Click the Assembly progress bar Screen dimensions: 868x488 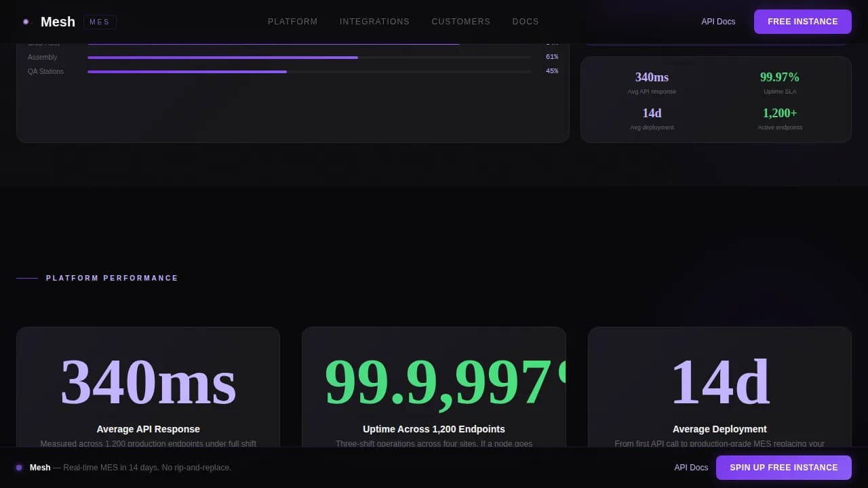[x=309, y=58]
